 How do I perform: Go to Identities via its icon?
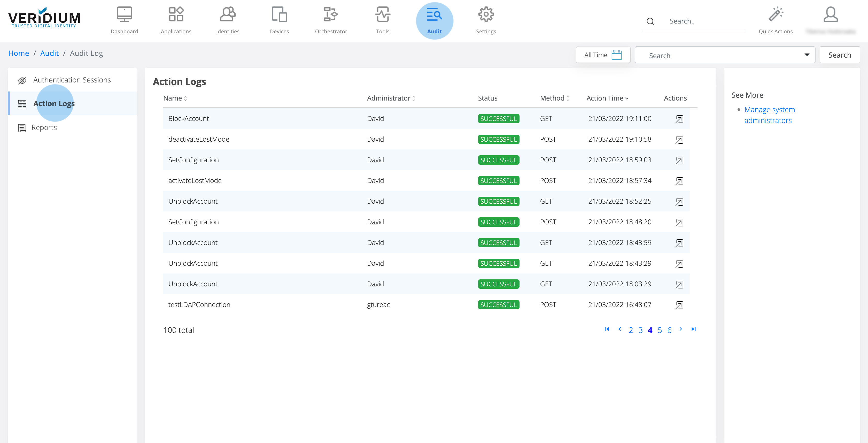(227, 14)
